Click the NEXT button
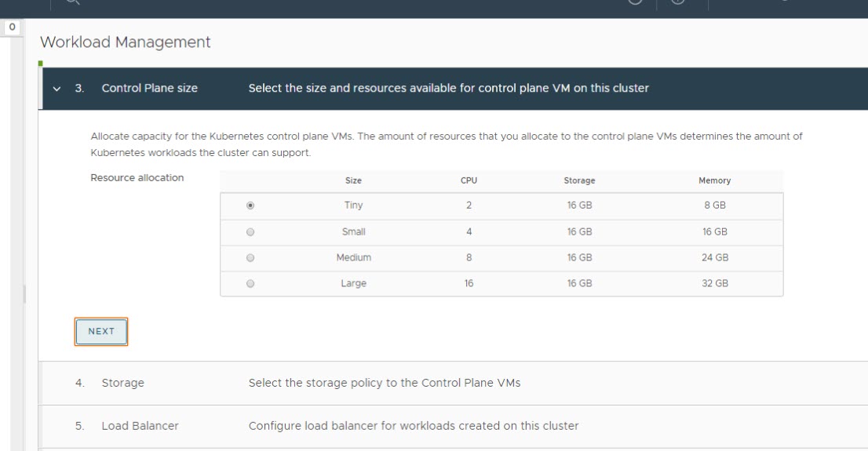Viewport: 868px width, 451px height. pyautogui.click(x=101, y=332)
